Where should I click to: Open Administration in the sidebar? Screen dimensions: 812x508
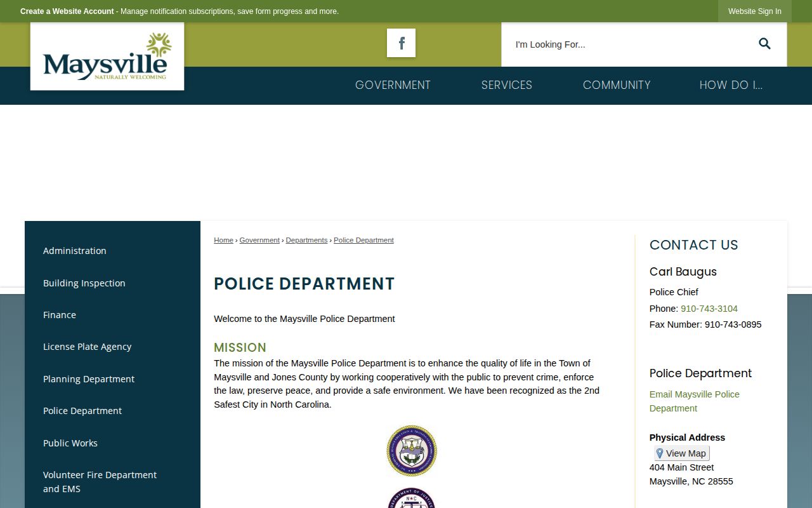point(75,251)
